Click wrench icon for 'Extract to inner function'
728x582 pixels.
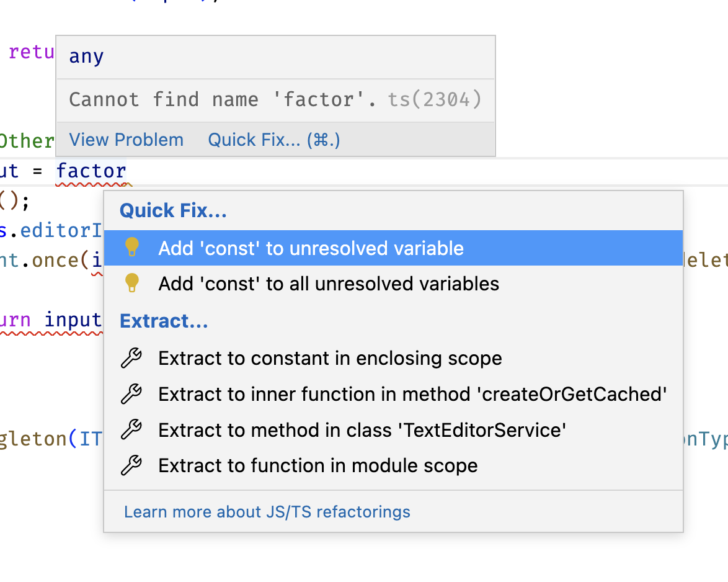[x=131, y=394]
